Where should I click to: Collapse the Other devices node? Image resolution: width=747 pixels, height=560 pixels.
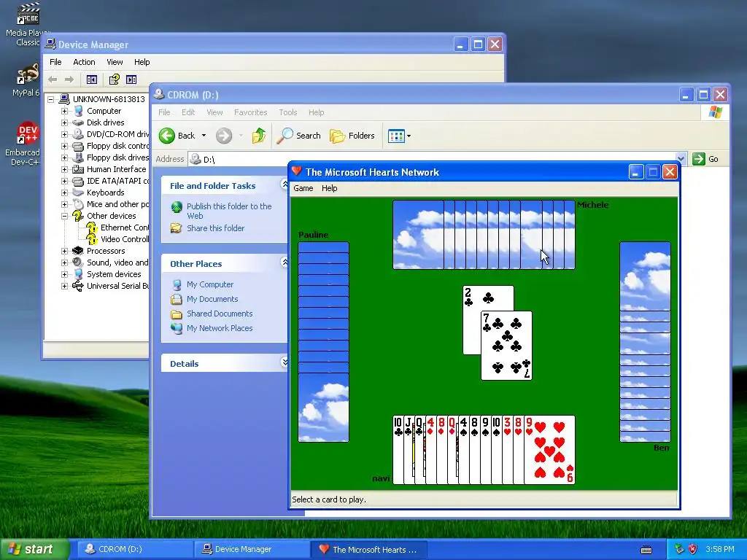tap(64, 216)
